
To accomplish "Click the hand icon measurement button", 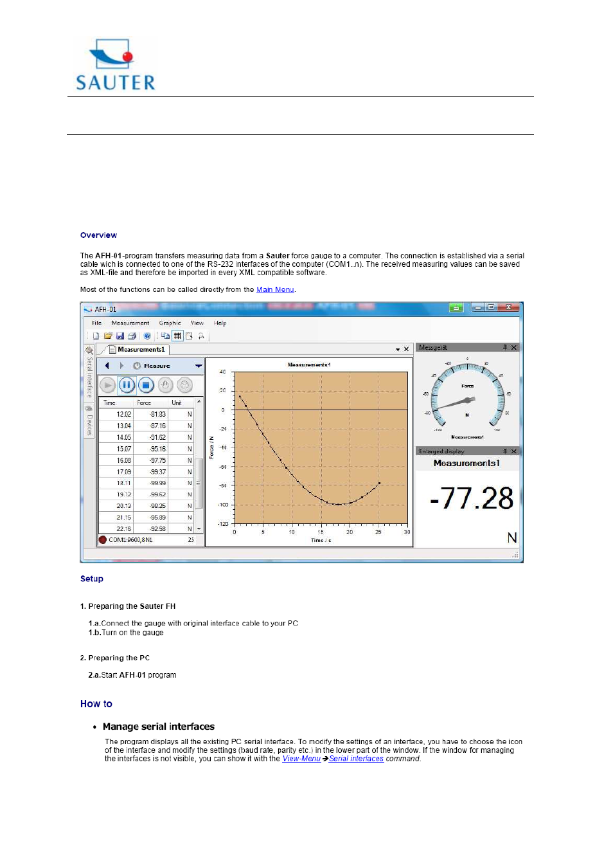I will (x=165, y=385).
